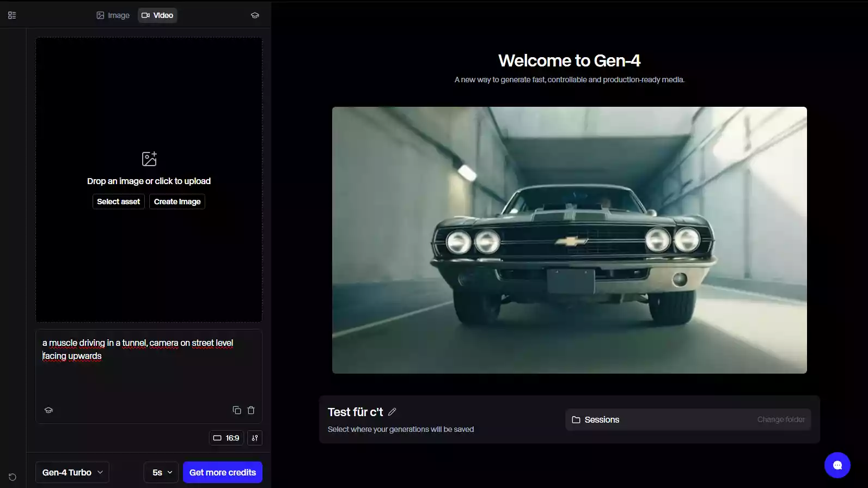Click the graduation cap icon in top bar
This screenshot has height=488, width=868.
click(x=255, y=15)
